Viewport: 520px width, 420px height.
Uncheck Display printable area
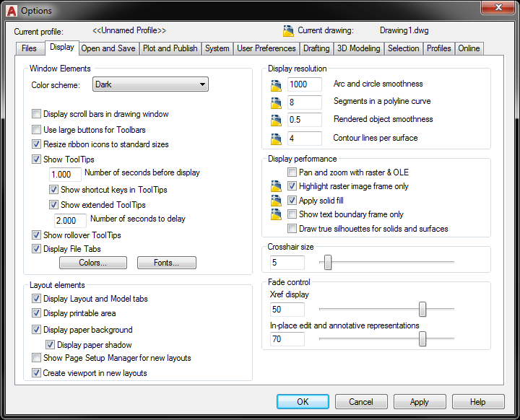(36, 313)
